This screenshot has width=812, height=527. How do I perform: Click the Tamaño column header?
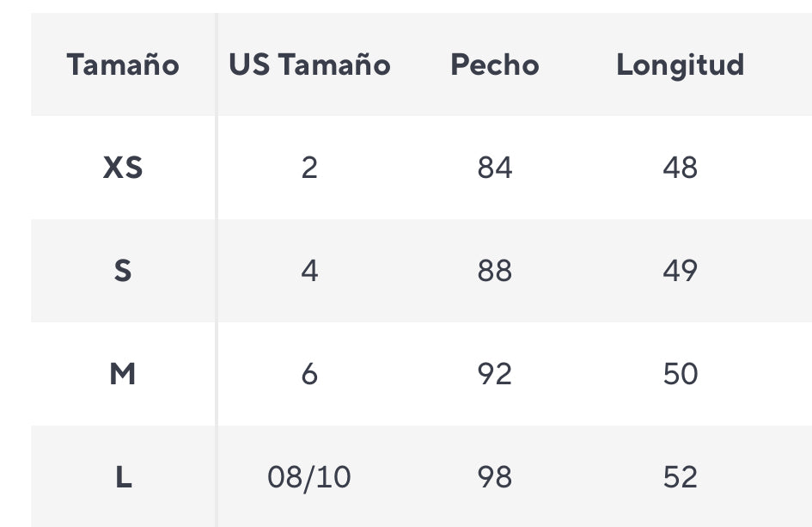click(x=123, y=65)
